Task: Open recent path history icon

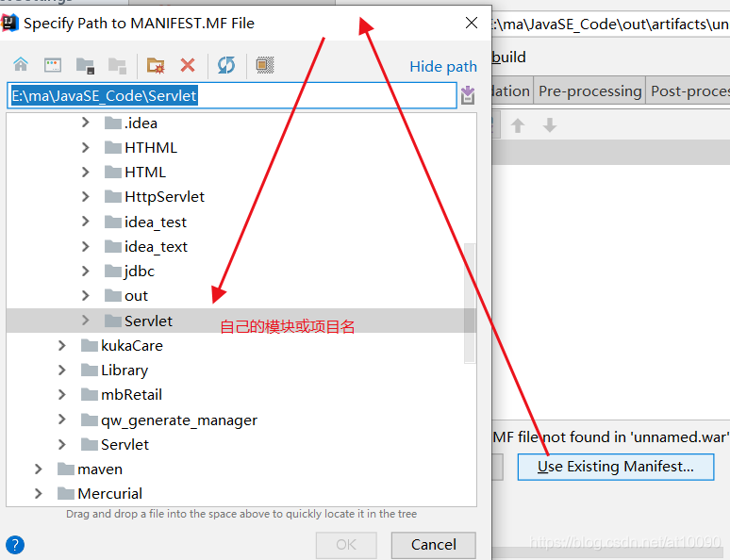Action: click(x=468, y=95)
